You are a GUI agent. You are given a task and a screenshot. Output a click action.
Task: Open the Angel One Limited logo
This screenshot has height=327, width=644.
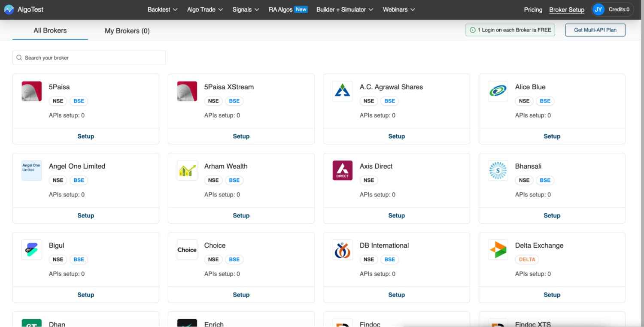[32, 170]
